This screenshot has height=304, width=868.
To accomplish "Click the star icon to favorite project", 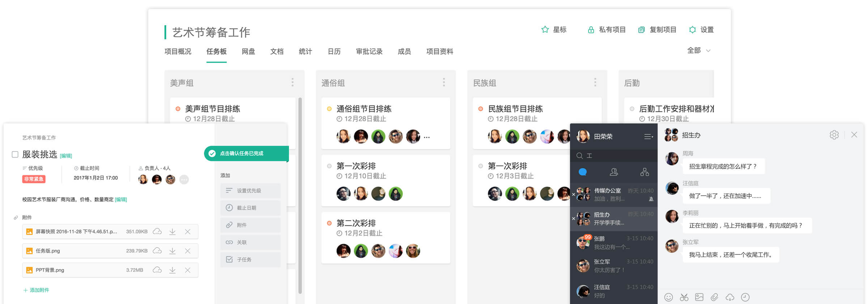I will (545, 30).
